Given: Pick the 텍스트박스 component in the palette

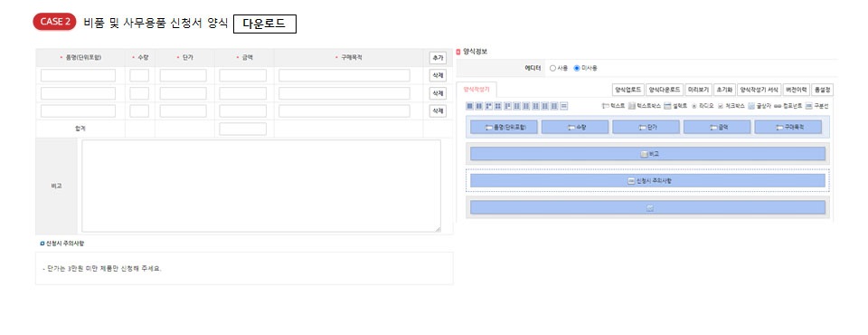Looking at the screenshot, I should pyautogui.click(x=645, y=105).
